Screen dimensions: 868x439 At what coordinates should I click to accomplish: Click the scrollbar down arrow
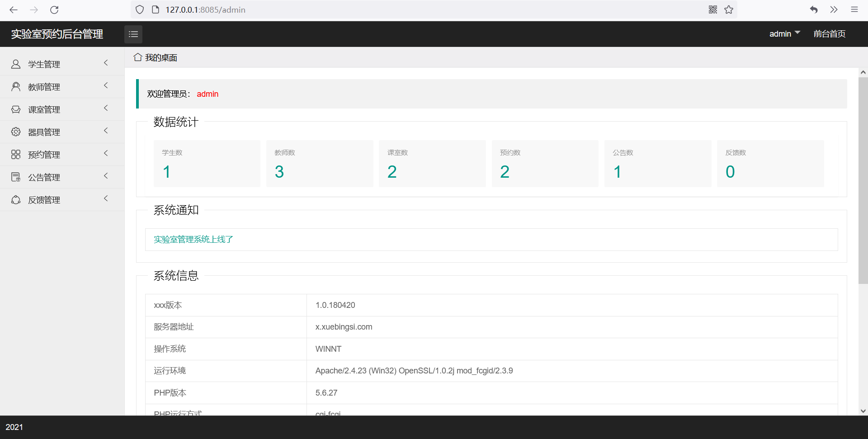coord(863,411)
